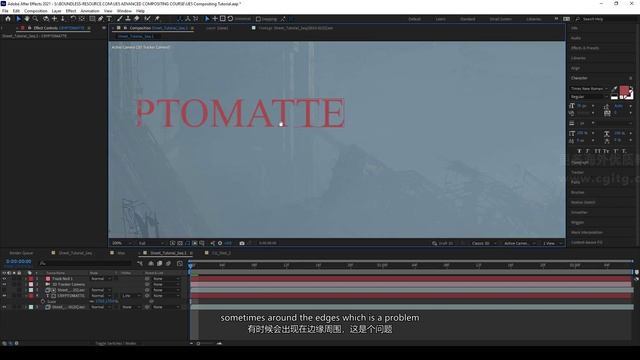
Task: Open Luma track matte dropdown on CRYPTOMATTE layer
Action: (131, 296)
